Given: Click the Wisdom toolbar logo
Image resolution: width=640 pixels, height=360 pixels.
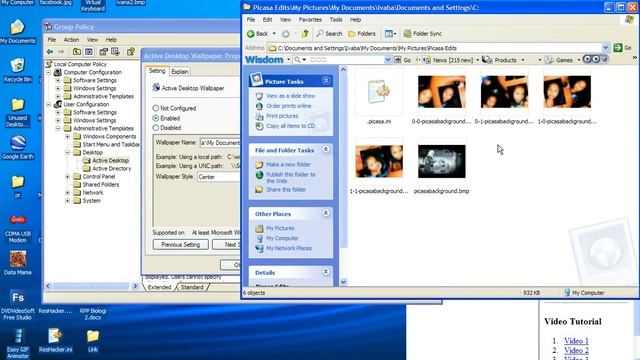Looking at the screenshot, I should click(x=264, y=60).
